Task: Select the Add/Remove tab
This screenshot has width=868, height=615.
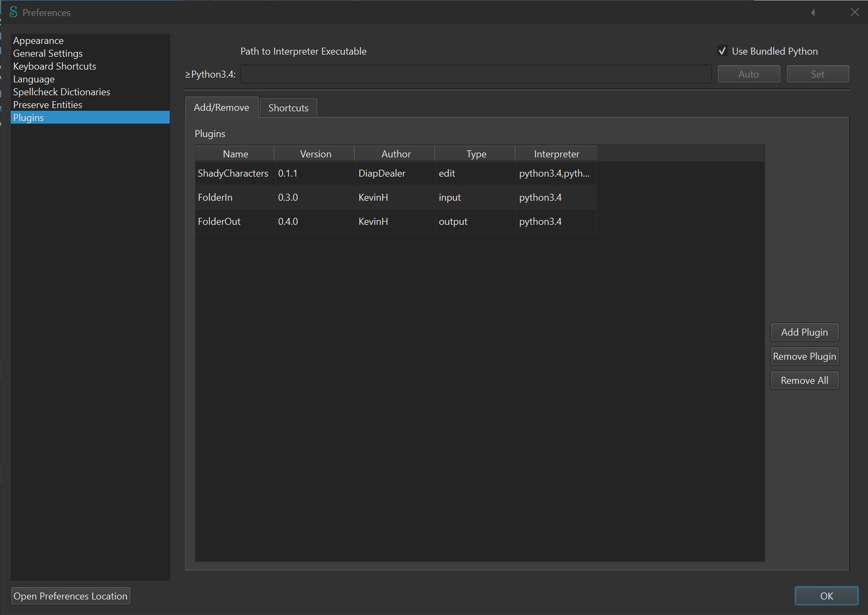Action: pyautogui.click(x=221, y=108)
